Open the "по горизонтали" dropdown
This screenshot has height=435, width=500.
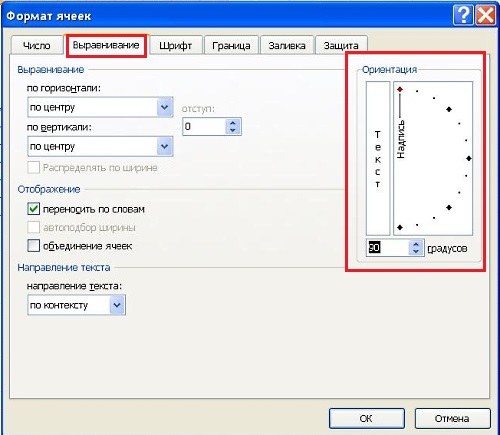(100, 107)
